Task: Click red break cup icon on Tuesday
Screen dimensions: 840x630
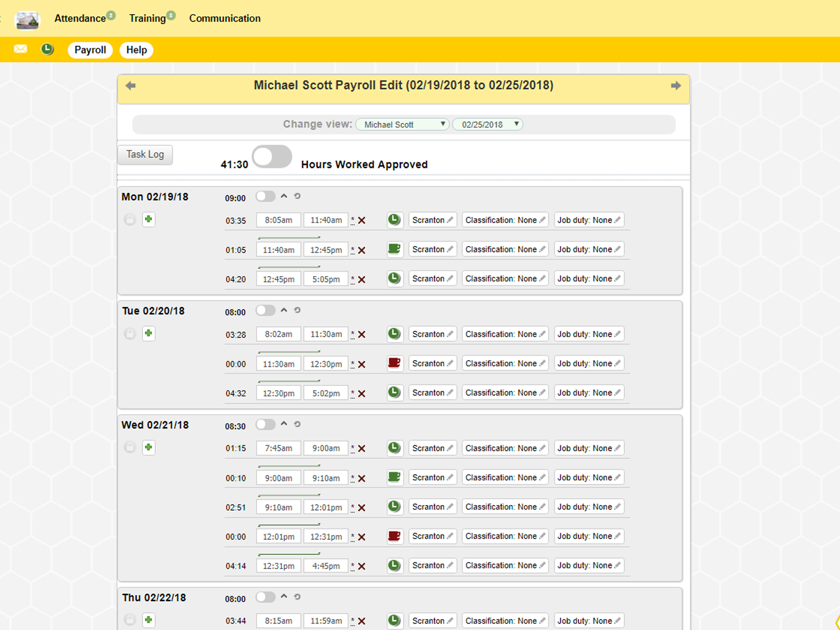Action: (x=394, y=363)
